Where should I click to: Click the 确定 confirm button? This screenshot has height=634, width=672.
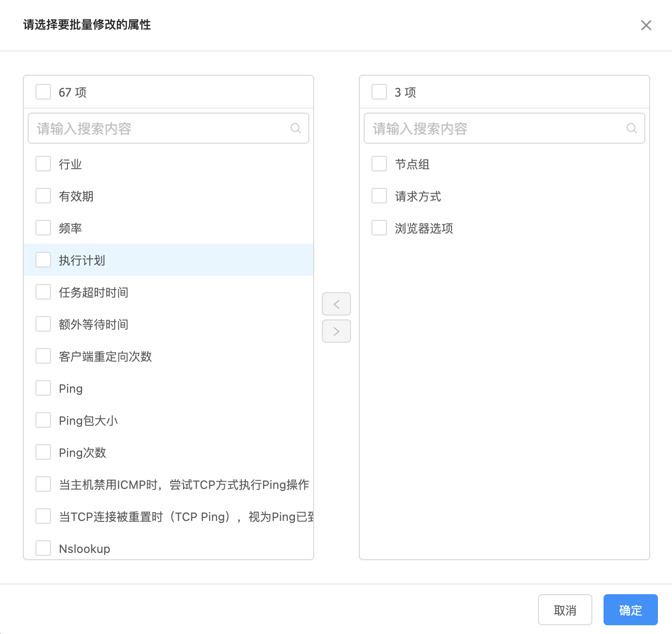click(630, 610)
